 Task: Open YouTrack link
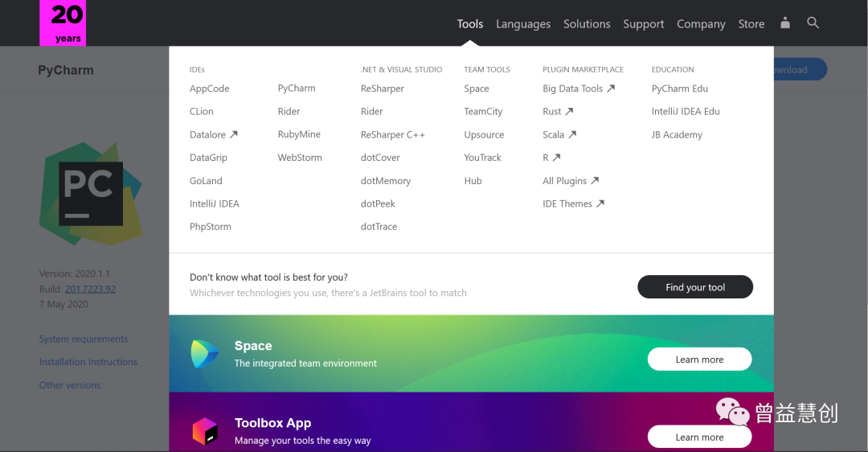[x=483, y=158]
